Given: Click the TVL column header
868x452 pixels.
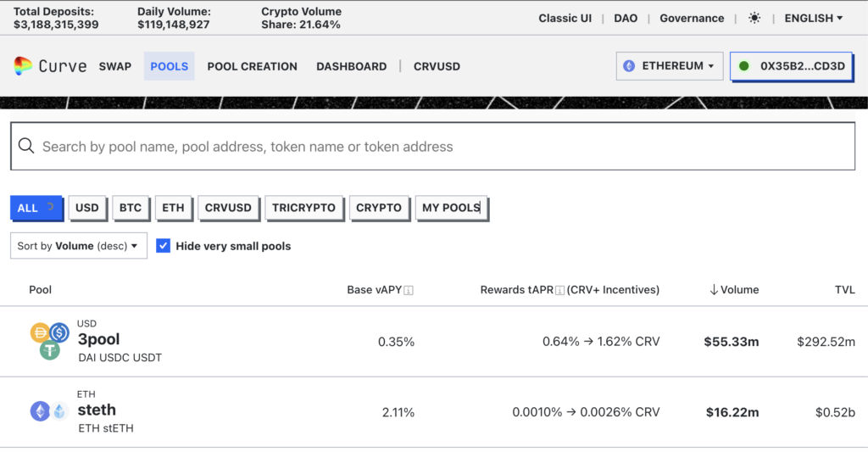Looking at the screenshot, I should click(845, 290).
